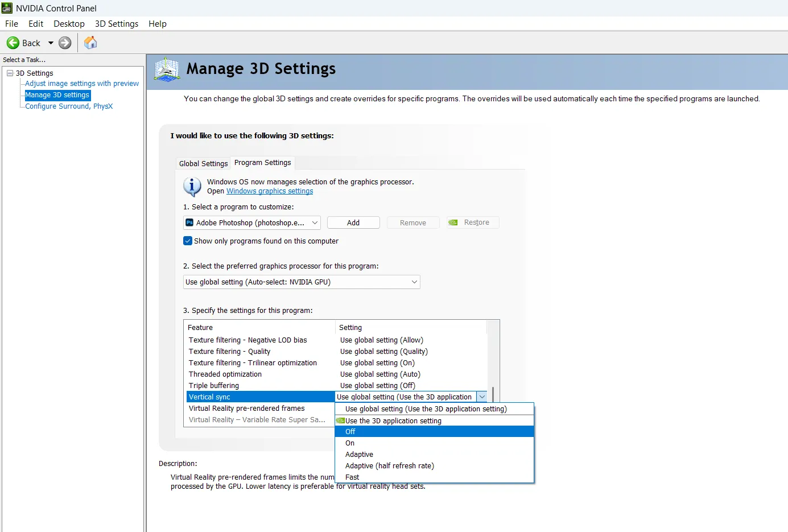Viewport: 788px width, 532px height.
Task: Open the 3D Settings menu
Action: point(117,23)
